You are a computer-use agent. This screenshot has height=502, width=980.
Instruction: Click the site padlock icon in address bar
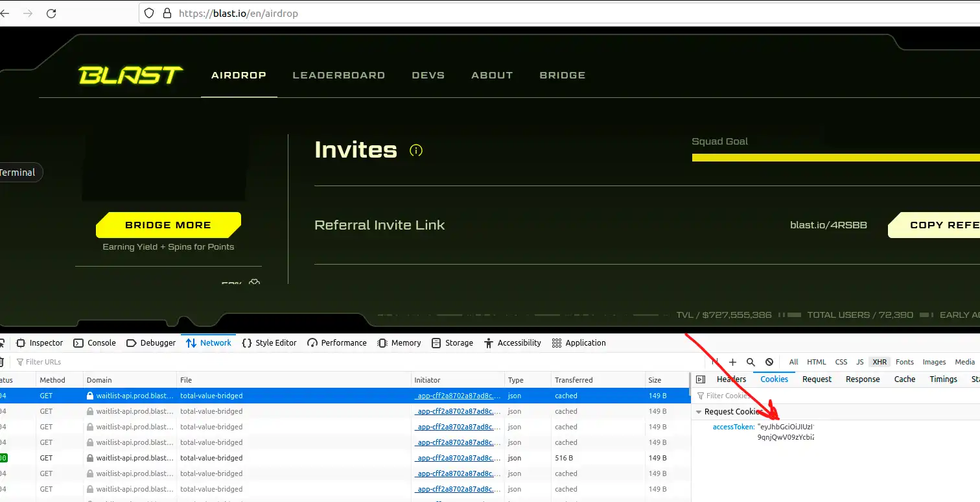[x=167, y=13]
